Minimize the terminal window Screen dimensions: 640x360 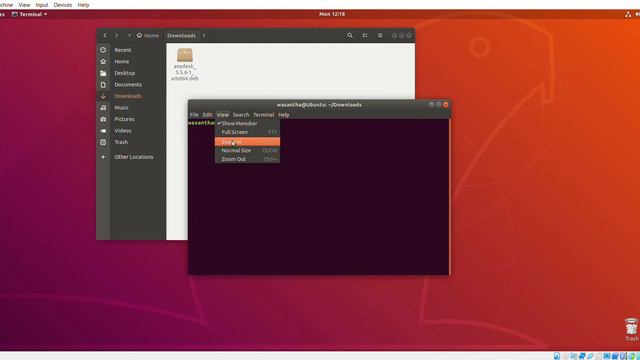coord(431,104)
